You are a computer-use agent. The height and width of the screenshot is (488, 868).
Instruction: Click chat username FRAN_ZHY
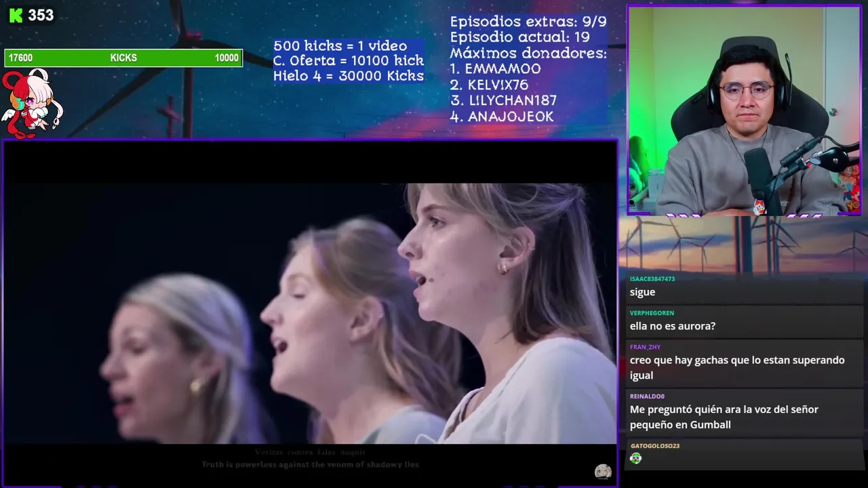point(645,347)
